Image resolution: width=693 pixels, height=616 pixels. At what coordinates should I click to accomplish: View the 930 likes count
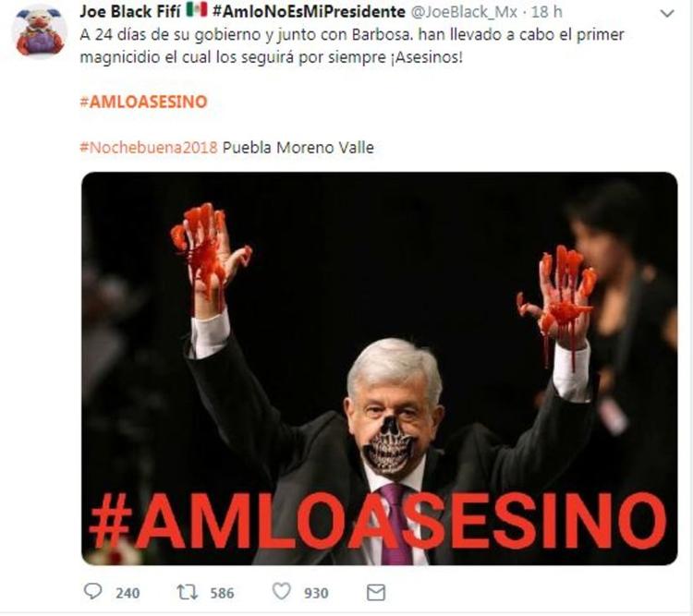coord(316,593)
